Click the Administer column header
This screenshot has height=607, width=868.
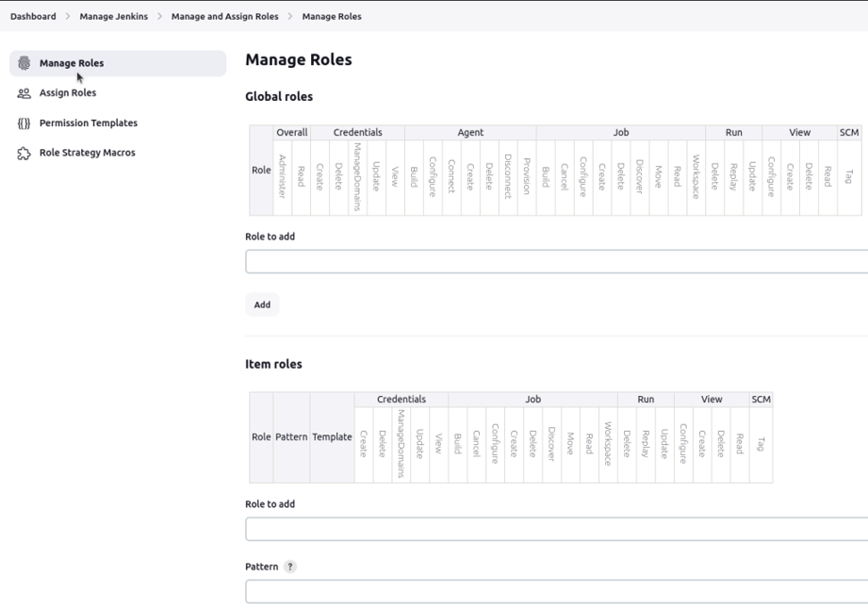pyautogui.click(x=283, y=176)
